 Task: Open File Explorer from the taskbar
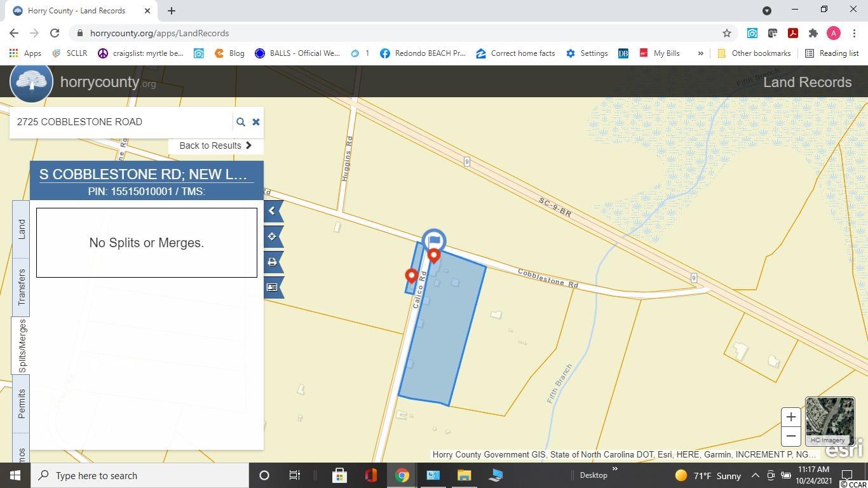point(464,475)
